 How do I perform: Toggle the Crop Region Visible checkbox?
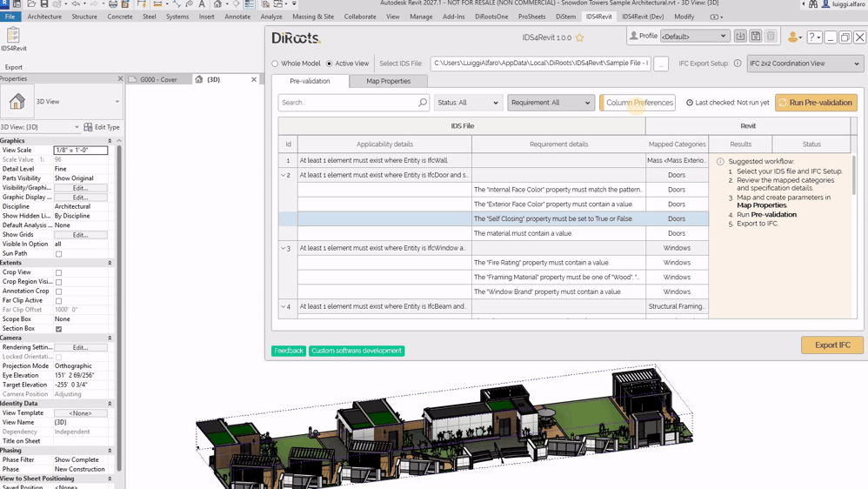click(58, 282)
